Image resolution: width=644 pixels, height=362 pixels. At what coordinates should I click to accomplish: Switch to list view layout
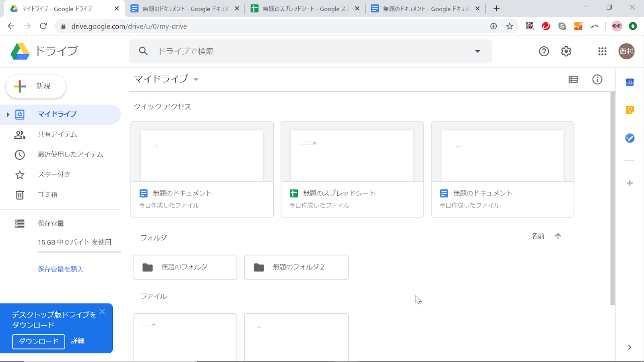coord(573,80)
